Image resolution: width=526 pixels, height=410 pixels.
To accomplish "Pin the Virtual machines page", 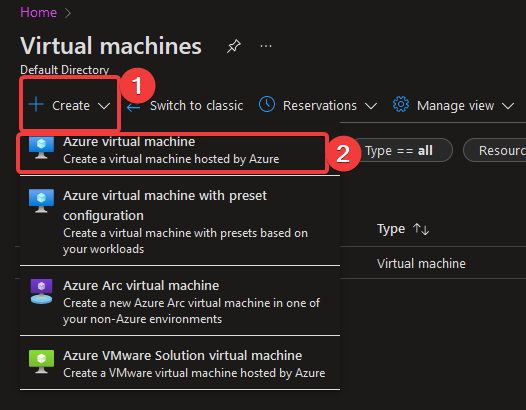I will (233, 46).
